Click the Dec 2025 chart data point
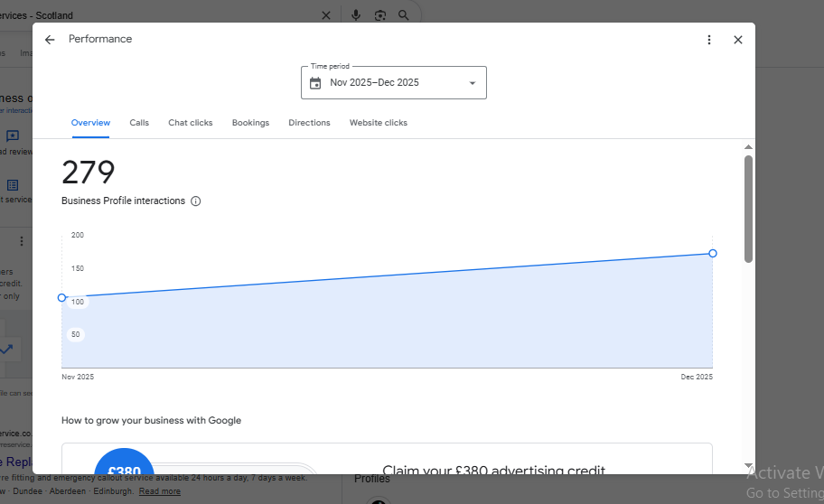Screen dimensions: 824x504 [713, 253]
